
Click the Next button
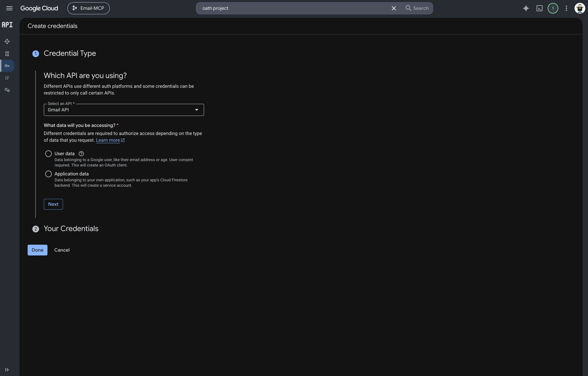[53, 204]
